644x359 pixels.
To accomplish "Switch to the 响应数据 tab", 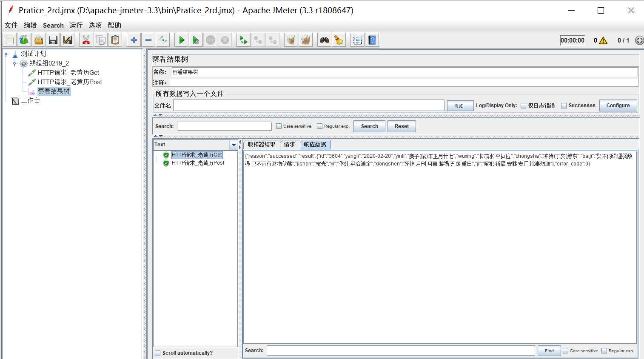I will point(315,145).
